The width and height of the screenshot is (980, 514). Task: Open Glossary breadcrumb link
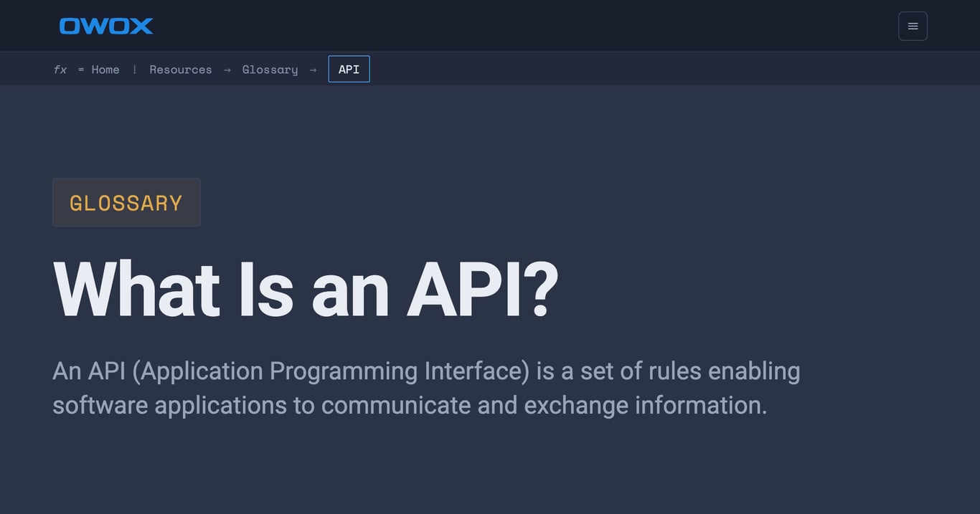click(270, 70)
